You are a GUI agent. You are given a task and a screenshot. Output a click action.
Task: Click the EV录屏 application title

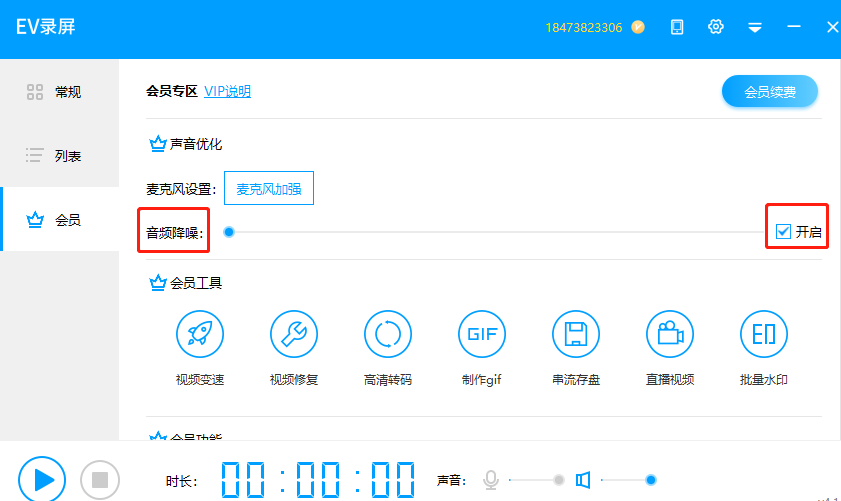(46, 27)
